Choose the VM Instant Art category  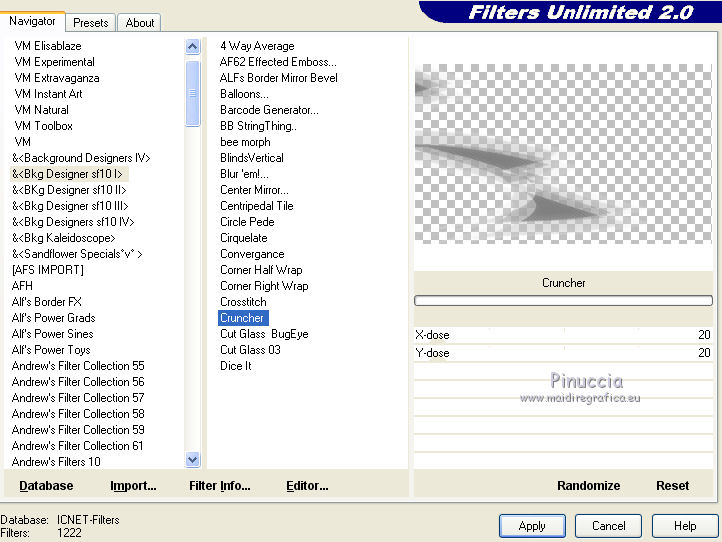48,94
